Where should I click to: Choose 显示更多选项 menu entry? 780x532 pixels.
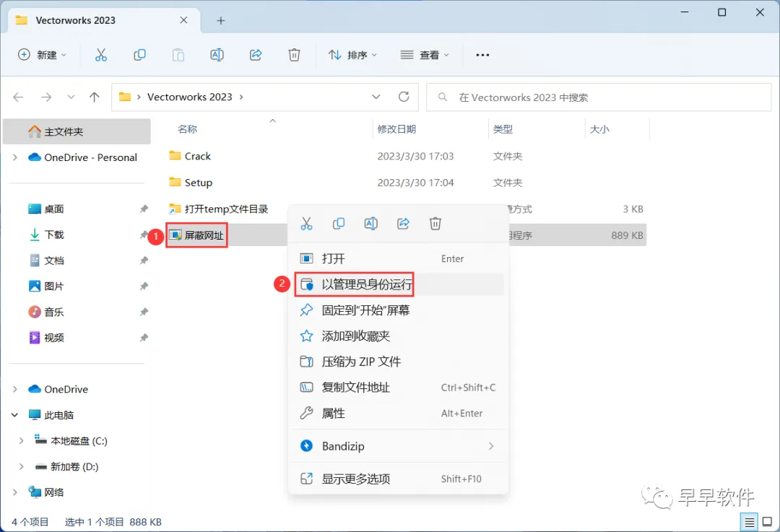click(x=398, y=479)
